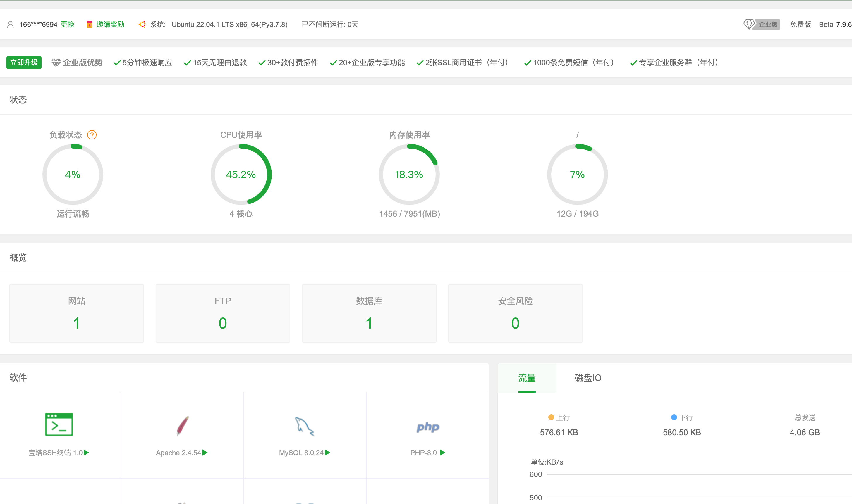
Task: Click the invite reward gift icon
Action: 89,25
